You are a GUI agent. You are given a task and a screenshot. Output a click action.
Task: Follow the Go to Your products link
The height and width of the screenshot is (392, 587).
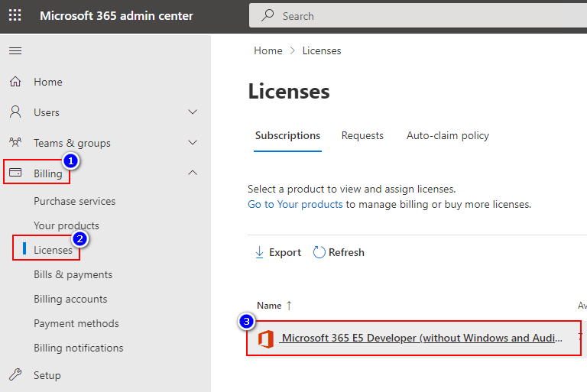(x=295, y=205)
